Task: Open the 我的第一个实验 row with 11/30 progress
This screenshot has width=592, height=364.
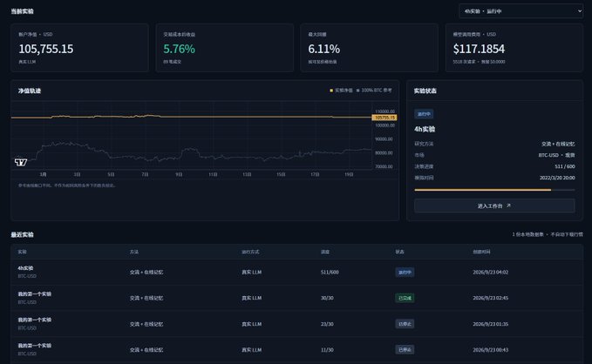Action: click(x=296, y=350)
